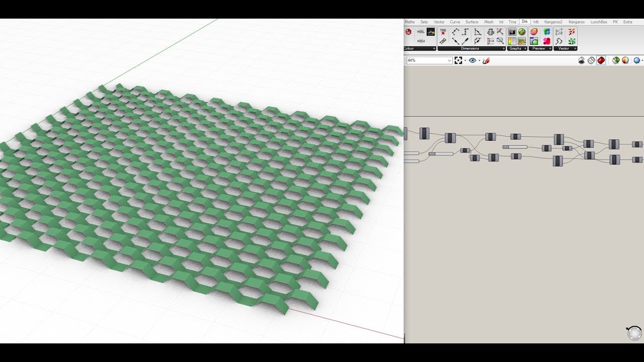The image size is (644, 362).
Task: Switch to the Sets tab
Action: point(424,22)
